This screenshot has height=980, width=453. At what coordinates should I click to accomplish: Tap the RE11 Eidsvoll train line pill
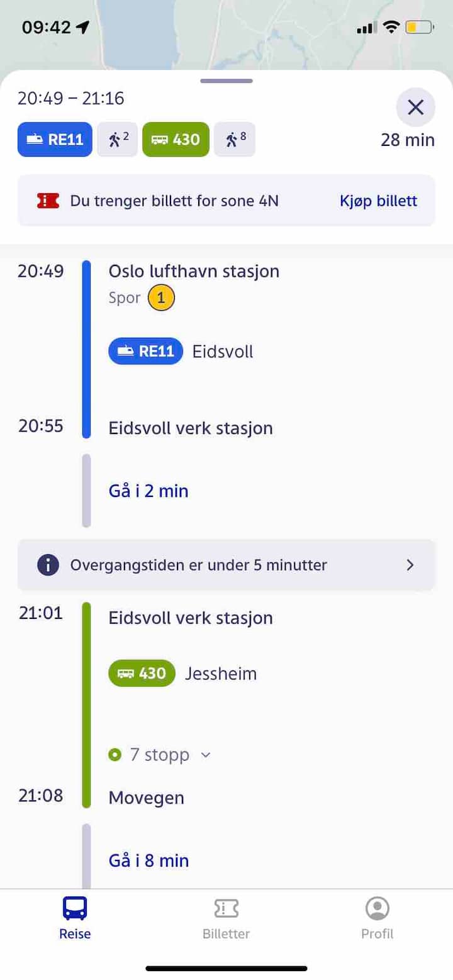(145, 351)
